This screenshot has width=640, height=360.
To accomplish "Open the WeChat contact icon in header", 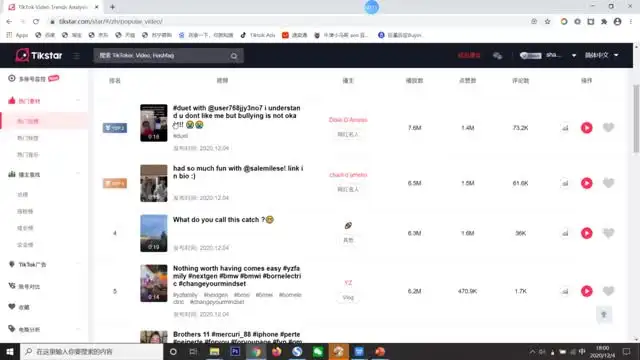I will pyautogui.click(x=497, y=56).
